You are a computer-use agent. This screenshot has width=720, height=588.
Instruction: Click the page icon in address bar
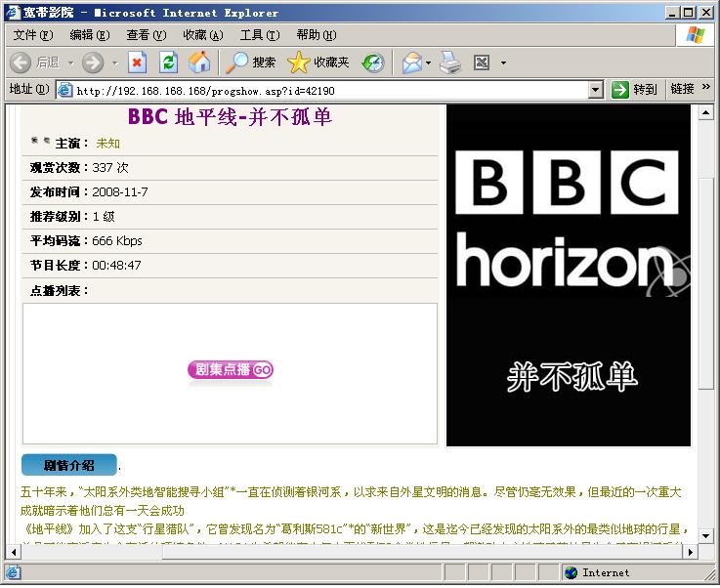(64, 90)
